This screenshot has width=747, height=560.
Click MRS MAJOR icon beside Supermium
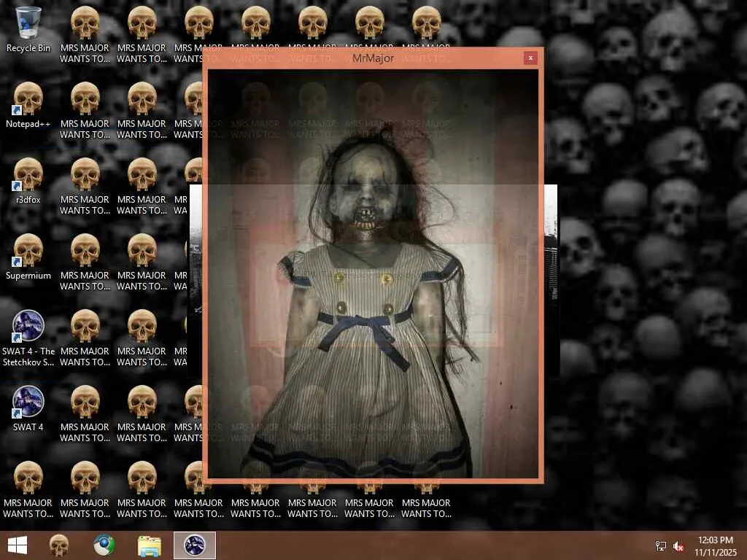[85, 262]
